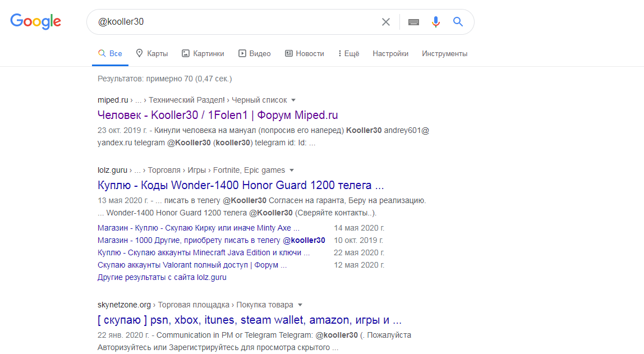Open the Куплю - Коды Wonder-1400 Honor Guard result

click(x=241, y=185)
